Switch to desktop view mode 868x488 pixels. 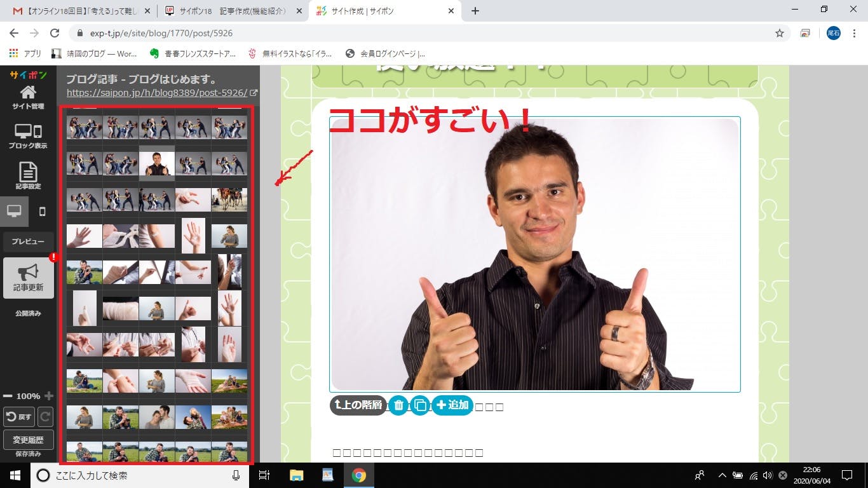(14, 212)
